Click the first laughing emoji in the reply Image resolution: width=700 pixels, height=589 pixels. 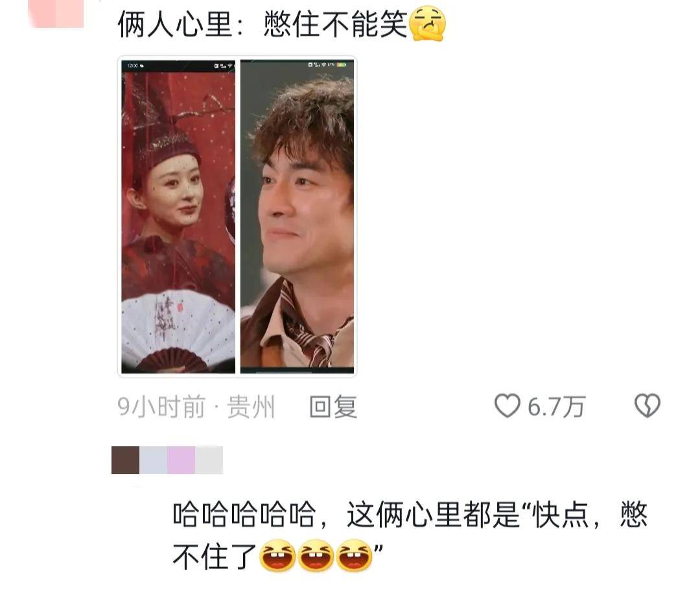(277, 555)
